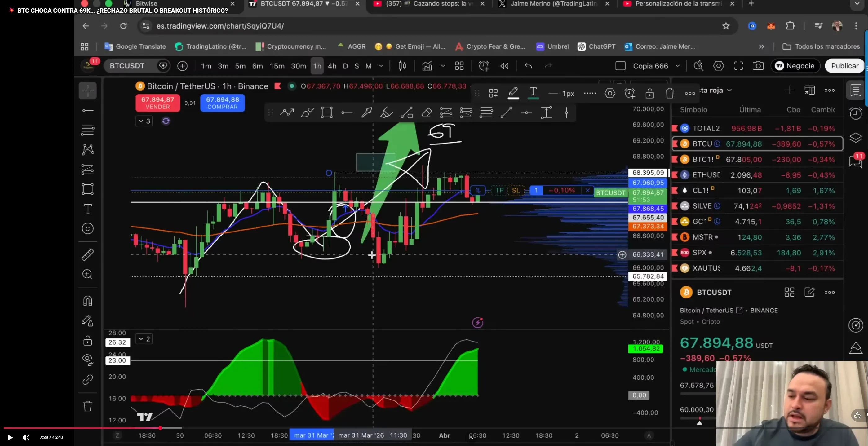868x446 pixels.
Task: Click the magnet mode icon
Action: [88, 301]
